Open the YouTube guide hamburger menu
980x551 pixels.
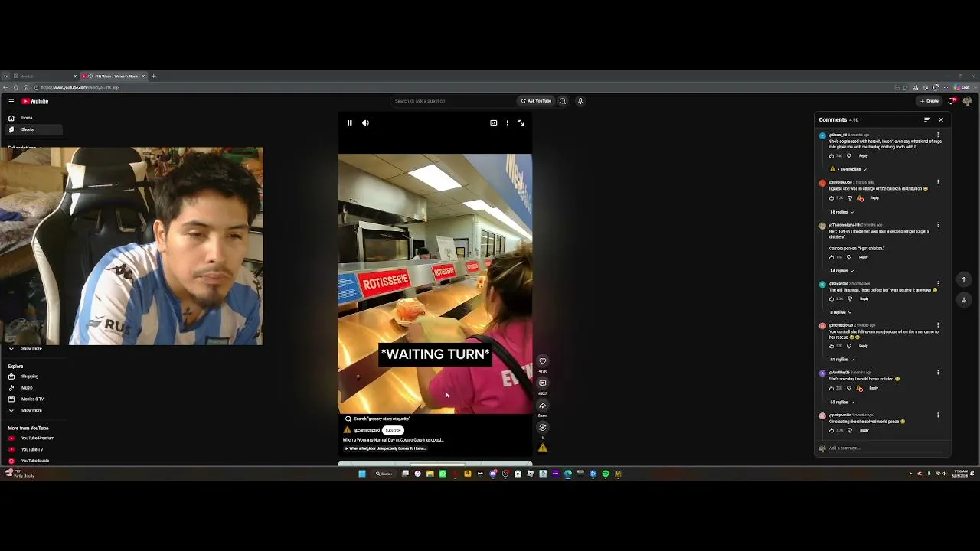(11, 101)
